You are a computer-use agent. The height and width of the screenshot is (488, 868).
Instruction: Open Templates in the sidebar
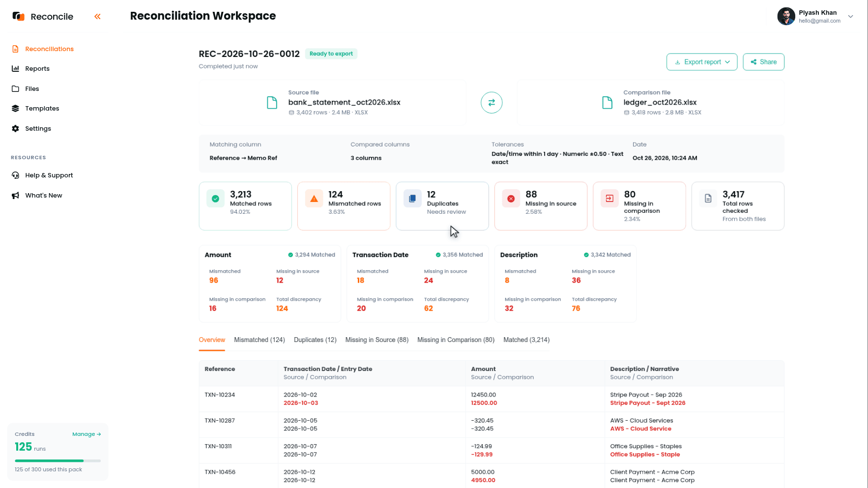[42, 109]
